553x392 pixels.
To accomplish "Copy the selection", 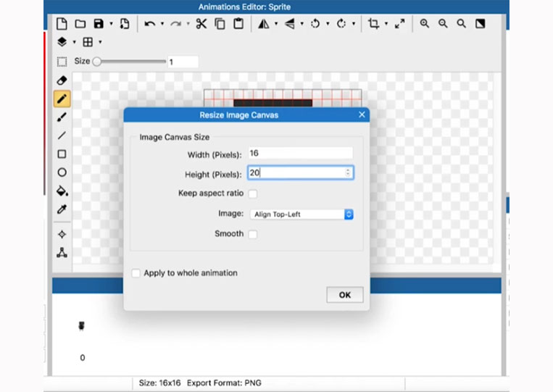I will [x=220, y=24].
